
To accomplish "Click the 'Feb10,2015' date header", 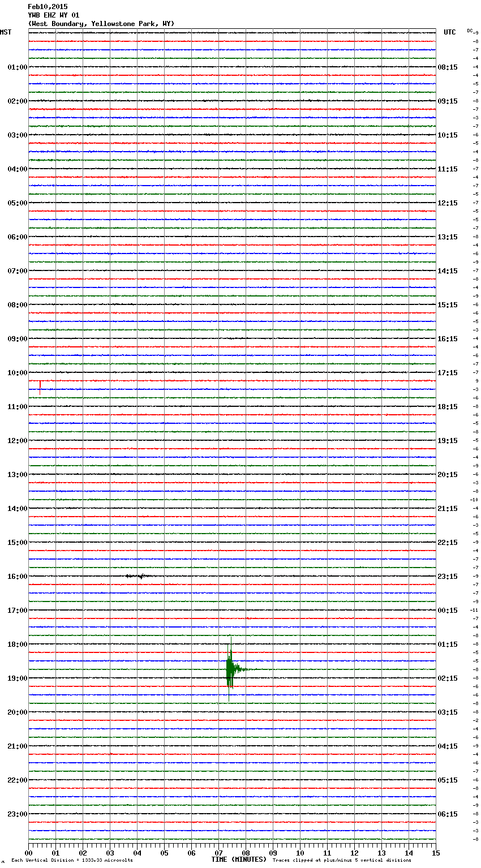I will tap(48, 7).
